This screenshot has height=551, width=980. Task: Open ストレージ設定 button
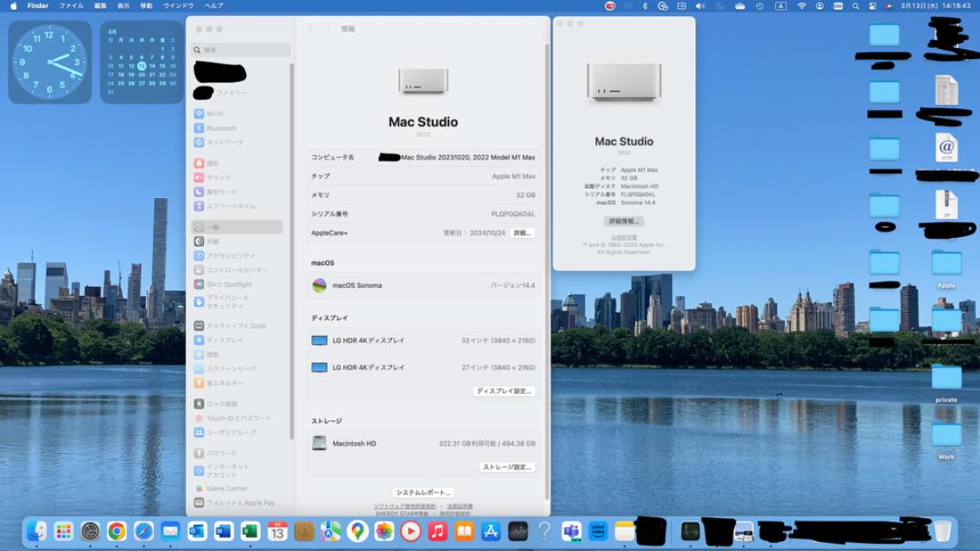[x=507, y=467]
